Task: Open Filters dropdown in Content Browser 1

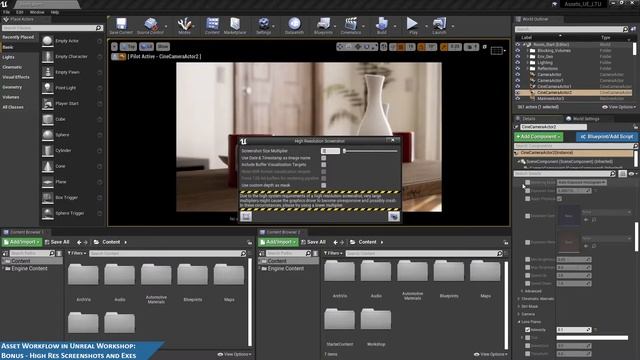Action: pyautogui.click(x=77, y=253)
